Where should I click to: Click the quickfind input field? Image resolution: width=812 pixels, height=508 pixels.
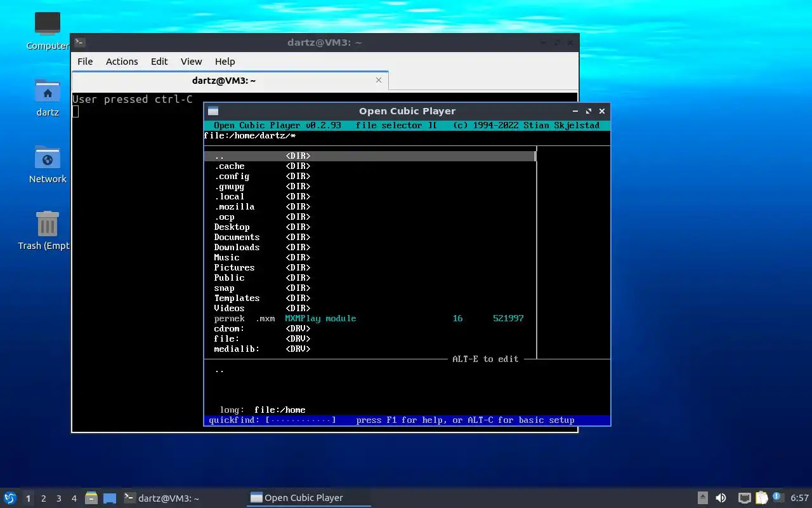click(301, 420)
